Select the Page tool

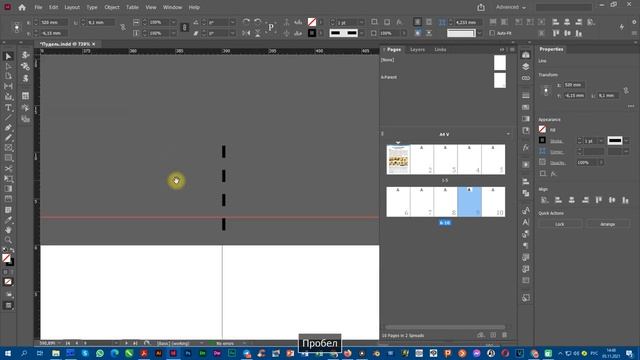coord(8,76)
